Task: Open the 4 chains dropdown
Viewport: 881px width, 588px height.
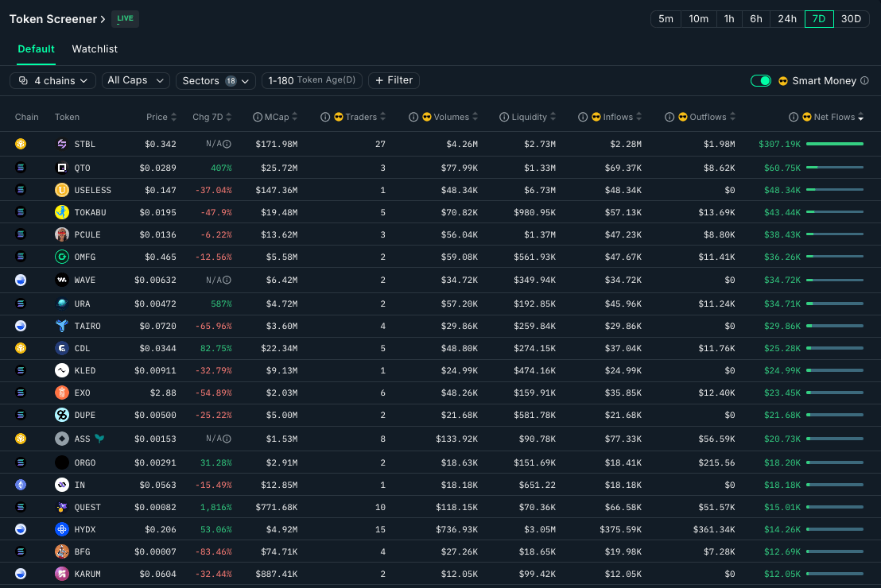Action: (x=52, y=80)
